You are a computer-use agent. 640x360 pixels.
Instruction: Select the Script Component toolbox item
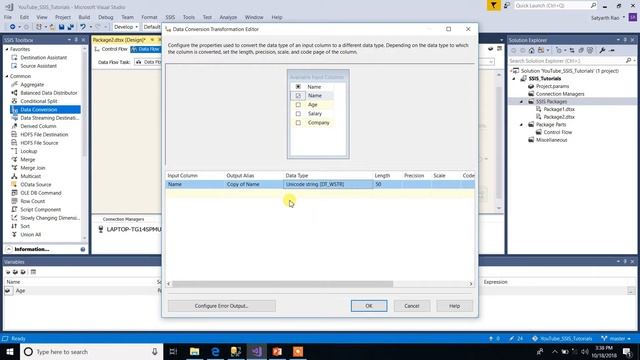tap(40, 209)
